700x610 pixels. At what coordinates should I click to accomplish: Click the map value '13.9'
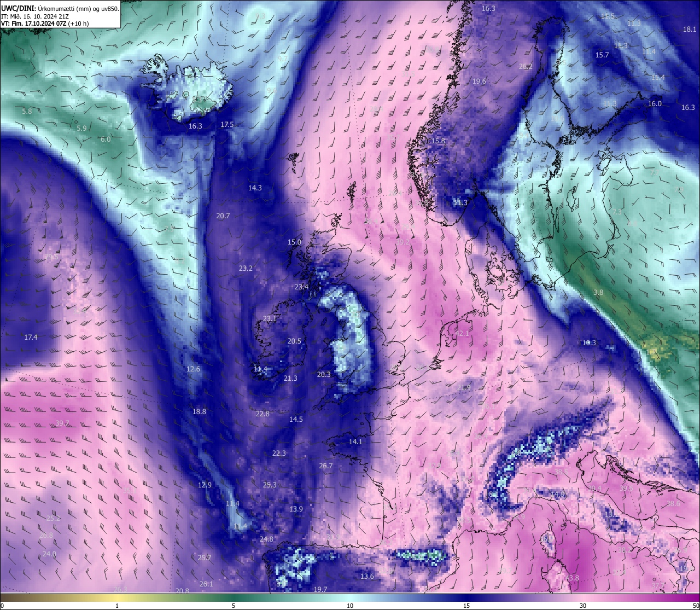296,509
